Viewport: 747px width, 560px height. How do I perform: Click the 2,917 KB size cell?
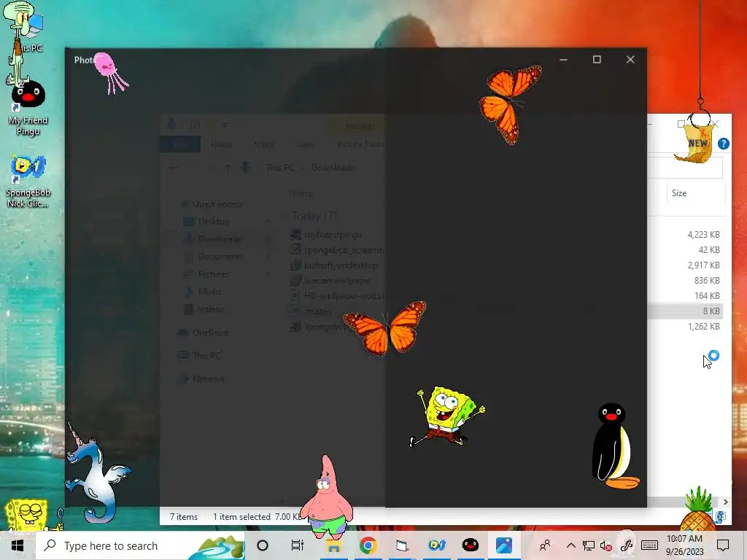(703, 265)
